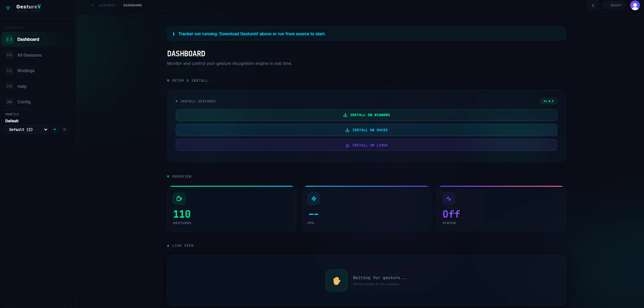Click the breadcrumb logo icon

pyautogui.click(x=93, y=5)
